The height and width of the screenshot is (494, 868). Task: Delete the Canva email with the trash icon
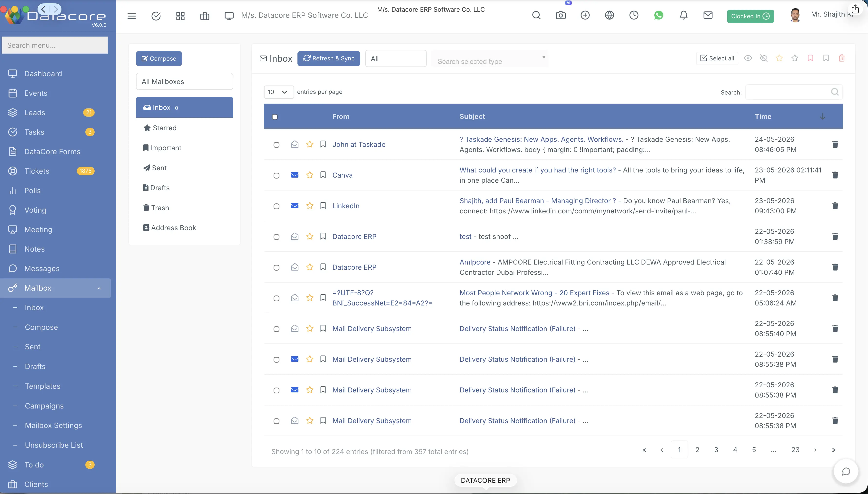835,175
